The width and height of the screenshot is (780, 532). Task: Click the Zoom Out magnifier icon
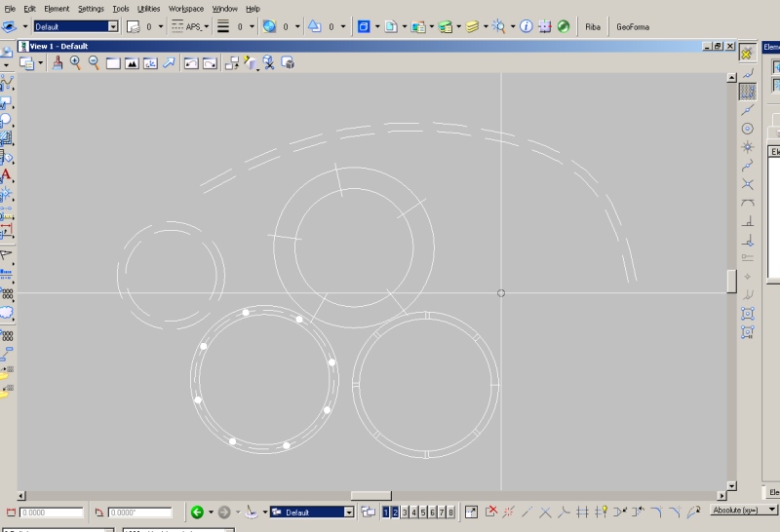click(x=94, y=63)
